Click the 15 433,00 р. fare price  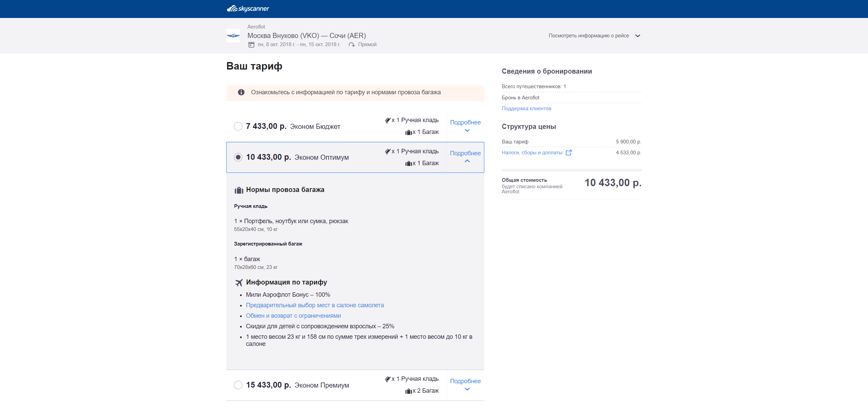point(268,385)
